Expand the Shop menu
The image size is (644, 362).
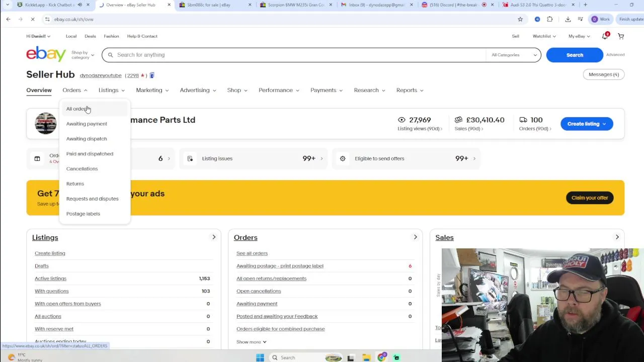pyautogui.click(x=237, y=90)
